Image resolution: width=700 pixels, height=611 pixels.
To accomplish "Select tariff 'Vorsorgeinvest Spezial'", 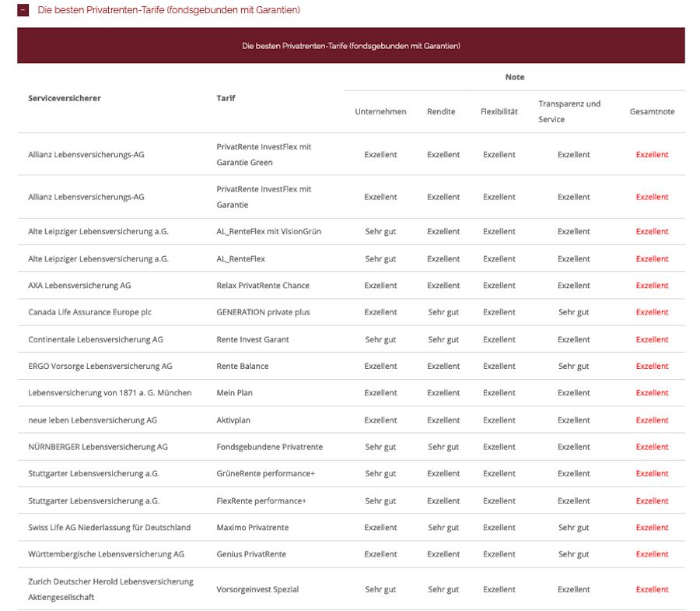I will (257, 589).
